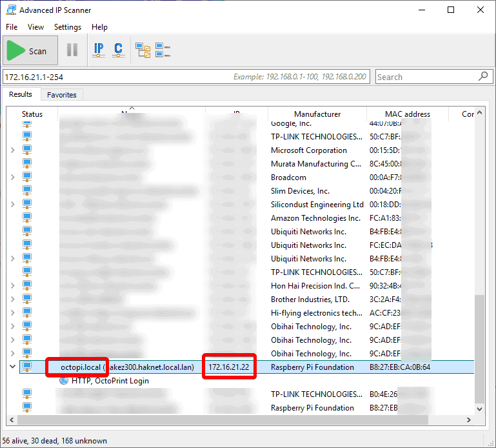The width and height of the screenshot is (496, 448).
Task: Sort by the MAC address column header
Action: [x=408, y=114]
